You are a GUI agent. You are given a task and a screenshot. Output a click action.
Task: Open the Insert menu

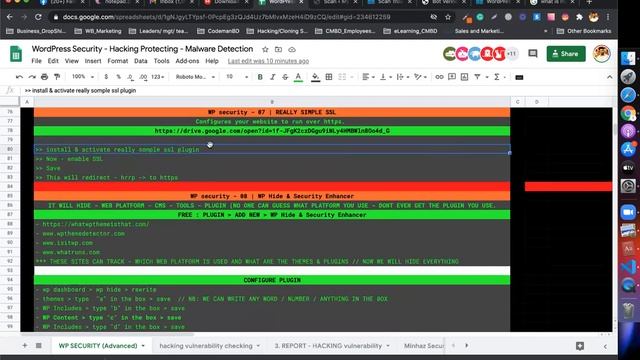[93, 61]
